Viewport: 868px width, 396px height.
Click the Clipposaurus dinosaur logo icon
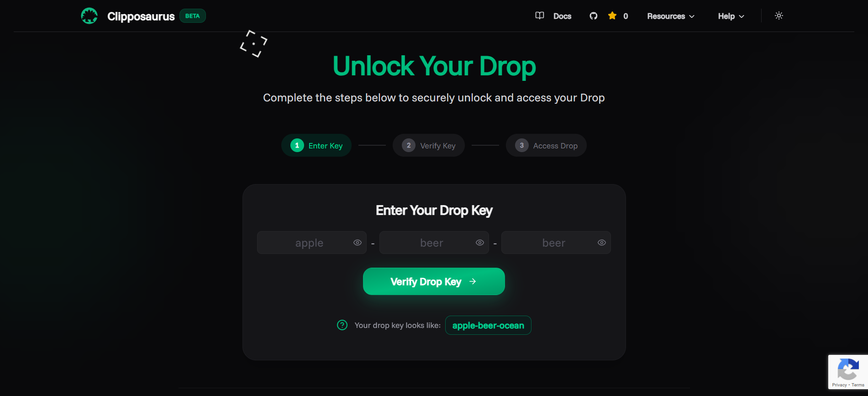coord(89,16)
